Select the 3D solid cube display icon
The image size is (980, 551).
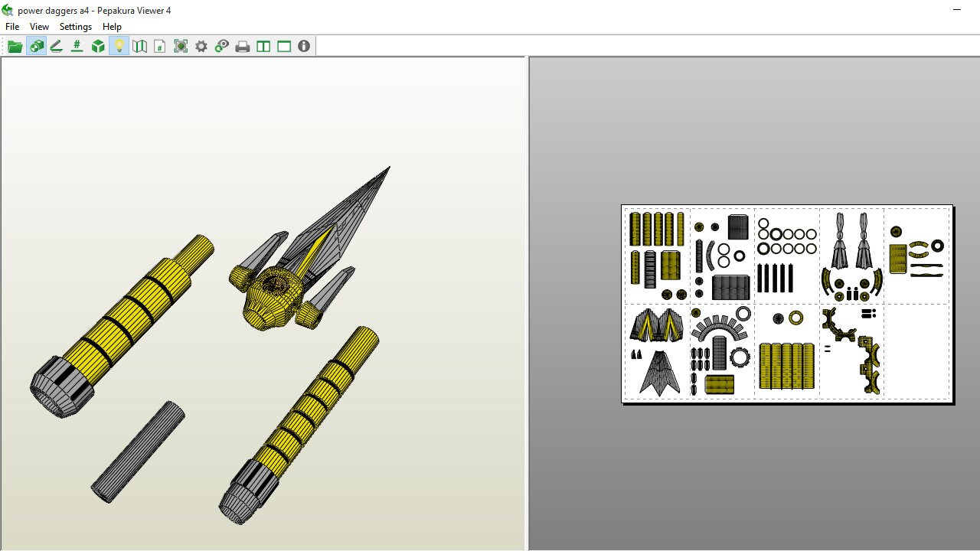tap(97, 45)
